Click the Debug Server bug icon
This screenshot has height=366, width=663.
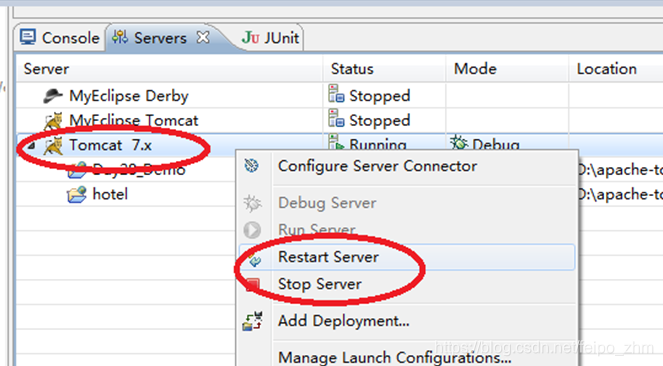coord(252,204)
